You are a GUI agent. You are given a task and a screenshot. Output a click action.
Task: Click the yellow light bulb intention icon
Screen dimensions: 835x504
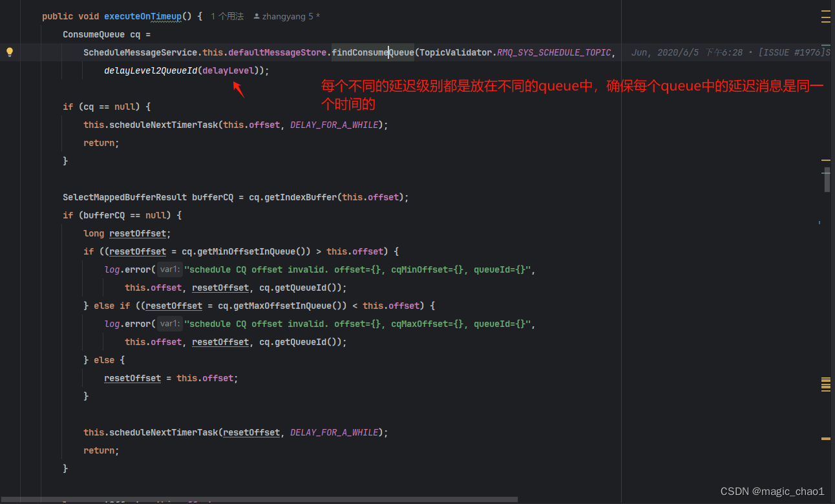click(x=10, y=52)
